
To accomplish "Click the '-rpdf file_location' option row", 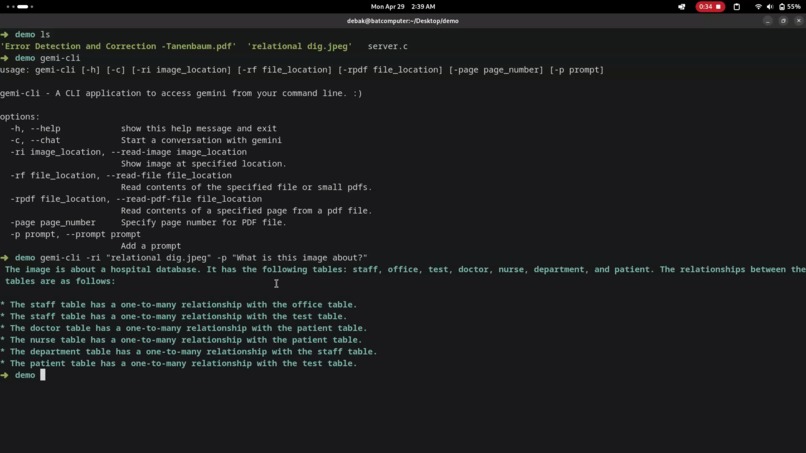I will click(136, 199).
